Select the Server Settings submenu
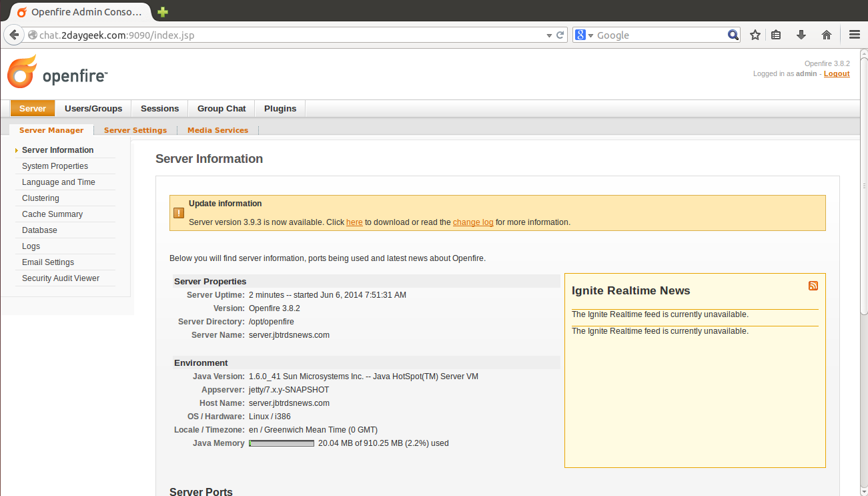868x496 pixels. tap(135, 130)
